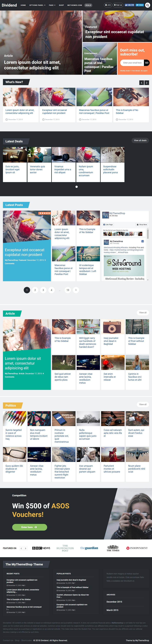The image size is (152, 644).
Task: Select pagination page 3
Action: click(x=43, y=290)
